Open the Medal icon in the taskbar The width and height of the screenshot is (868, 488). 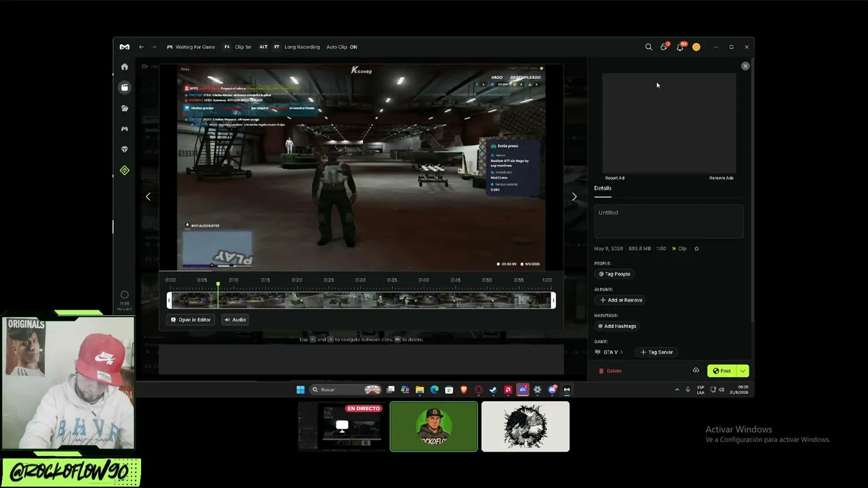567,390
